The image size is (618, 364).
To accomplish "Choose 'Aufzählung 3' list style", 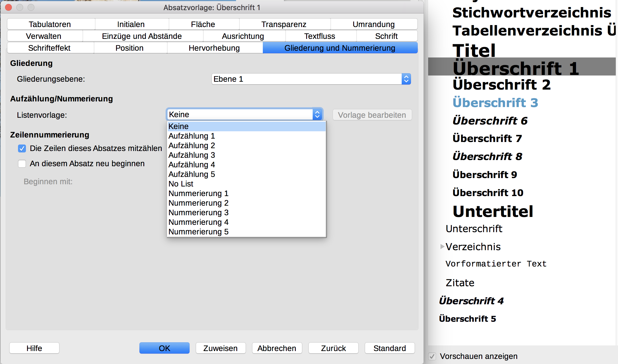I will point(192,155).
